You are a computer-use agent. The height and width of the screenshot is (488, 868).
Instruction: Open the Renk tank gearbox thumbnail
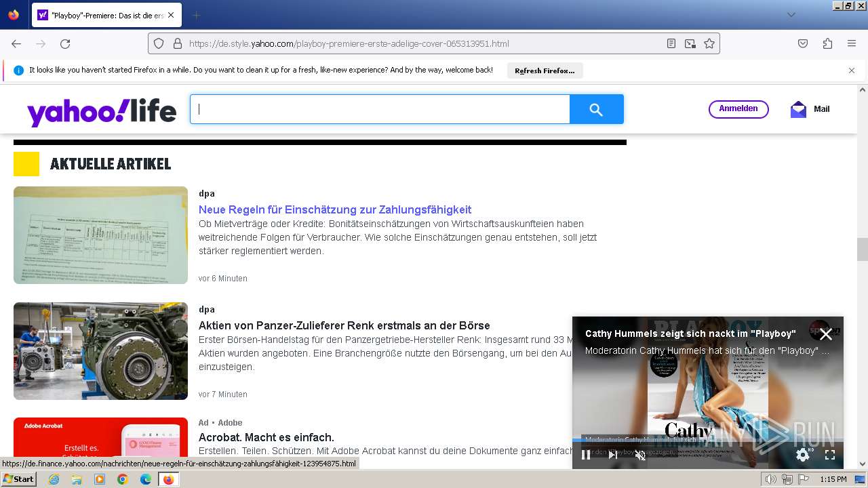(100, 351)
